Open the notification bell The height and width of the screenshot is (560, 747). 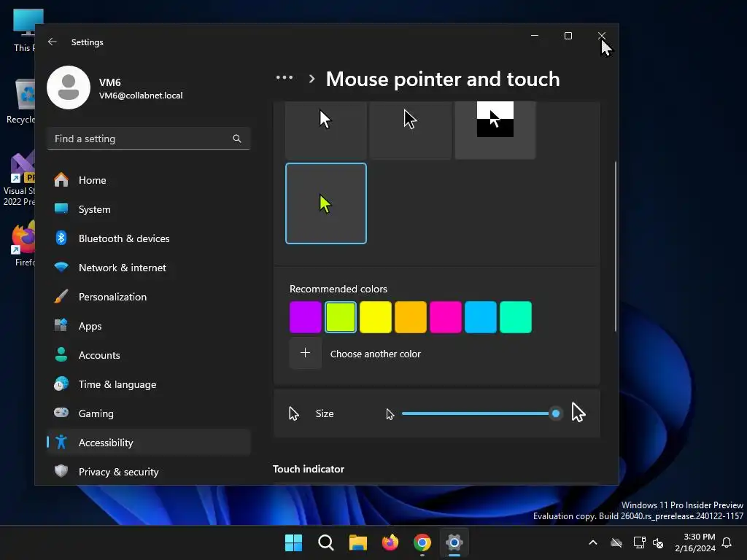click(727, 542)
